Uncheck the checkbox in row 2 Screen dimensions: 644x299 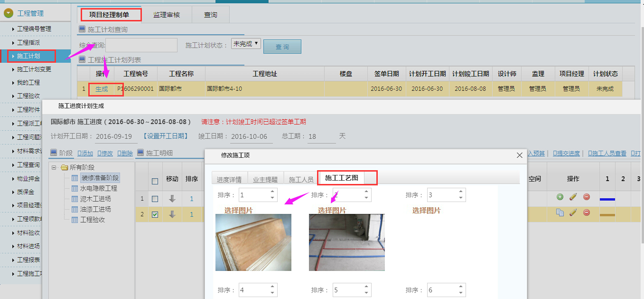click(155, 214)
